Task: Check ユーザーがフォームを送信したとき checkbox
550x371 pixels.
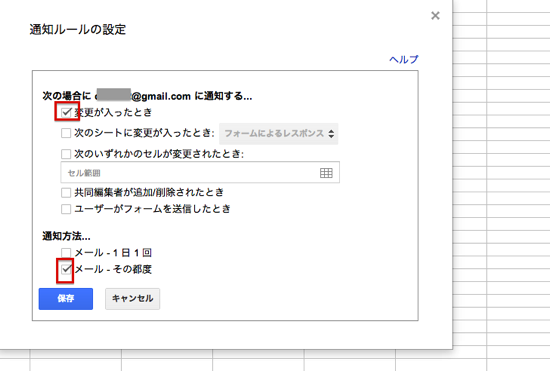Action: (66, 209)
